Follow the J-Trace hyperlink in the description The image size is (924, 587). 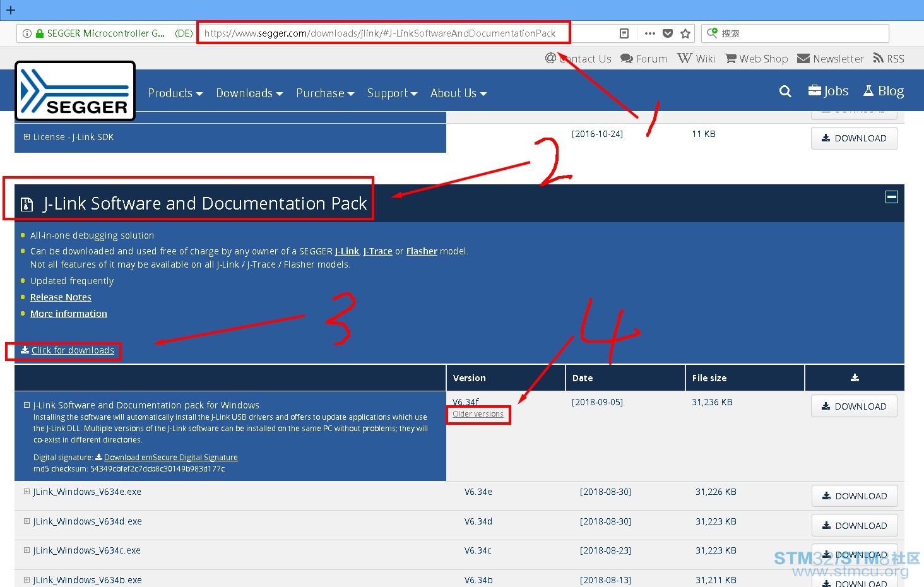(377, 251)
